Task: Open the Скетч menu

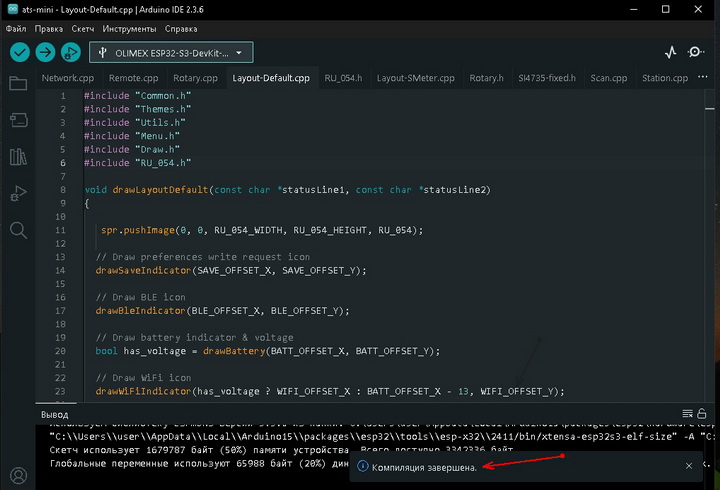Action: (x=83, y=29)
